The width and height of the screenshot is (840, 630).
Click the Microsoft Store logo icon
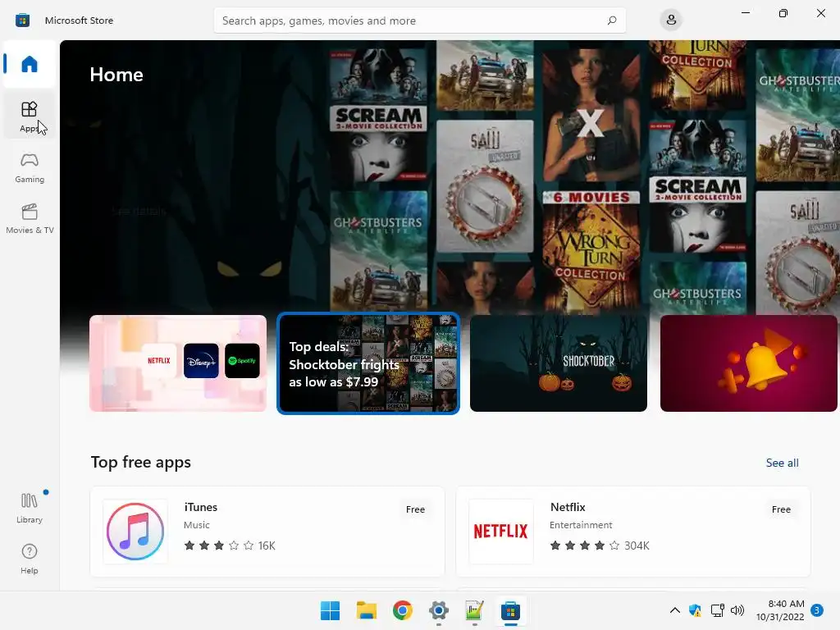(22, 21)
